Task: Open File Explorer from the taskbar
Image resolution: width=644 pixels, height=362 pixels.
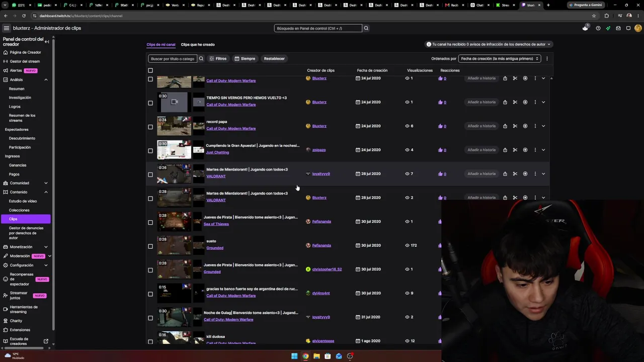Action: pos(316,356)
